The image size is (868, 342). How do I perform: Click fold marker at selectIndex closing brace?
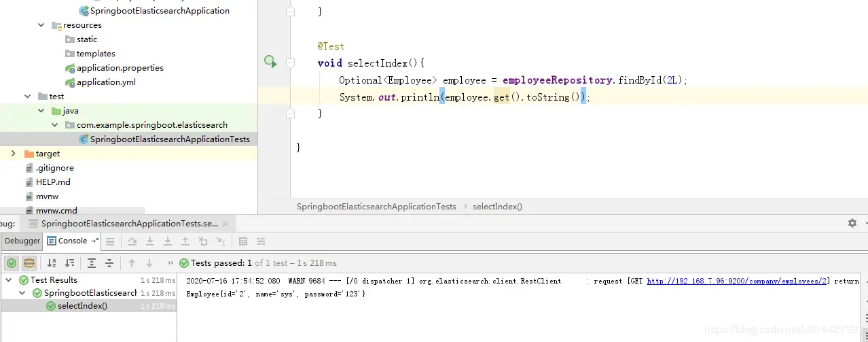[291, 112]
